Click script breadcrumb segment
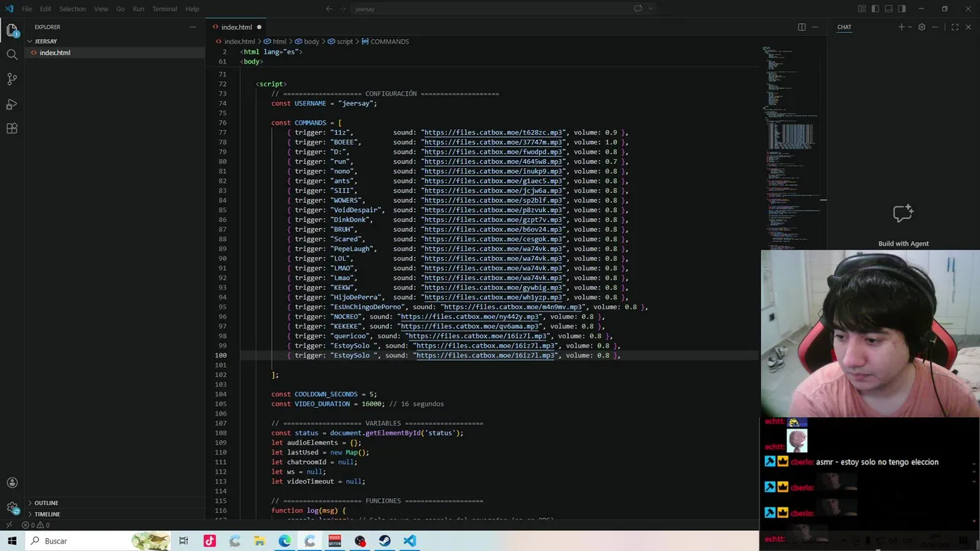Viewport: 980px width, 551px height. click(x=345, y=41)
